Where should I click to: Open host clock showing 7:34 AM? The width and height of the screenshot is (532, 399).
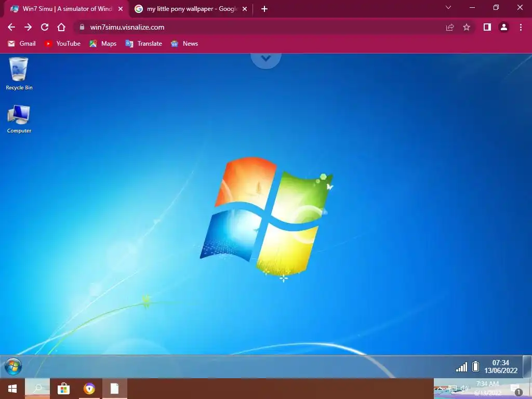(487, 389)
